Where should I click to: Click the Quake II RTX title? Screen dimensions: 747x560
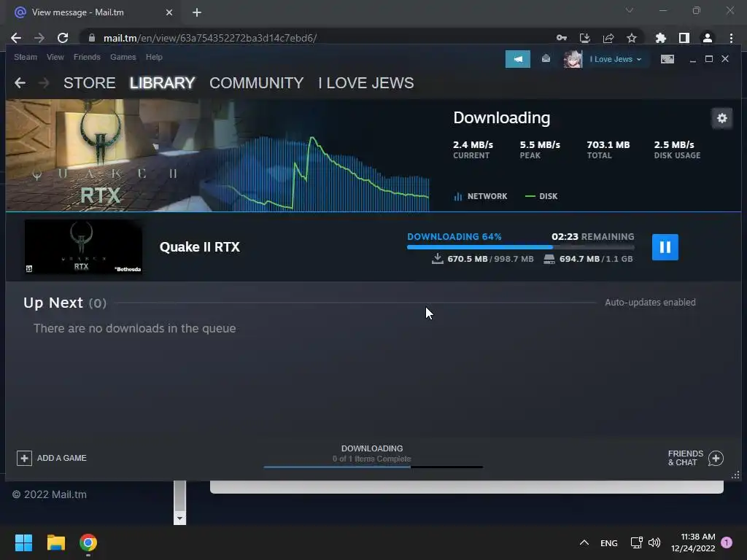[200, 247]
